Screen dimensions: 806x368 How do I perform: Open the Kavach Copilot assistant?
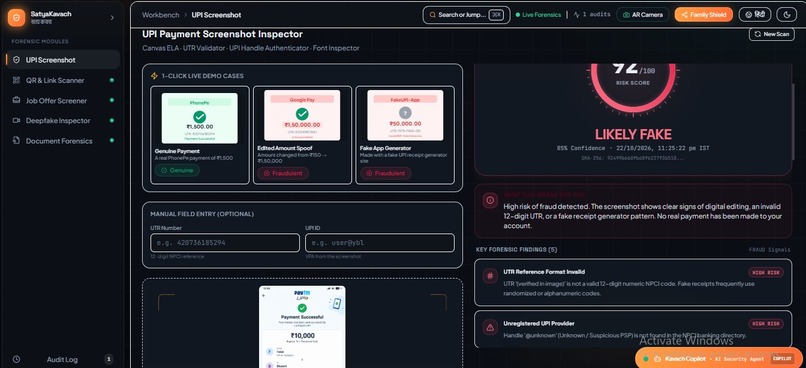(x=720, y=358)
